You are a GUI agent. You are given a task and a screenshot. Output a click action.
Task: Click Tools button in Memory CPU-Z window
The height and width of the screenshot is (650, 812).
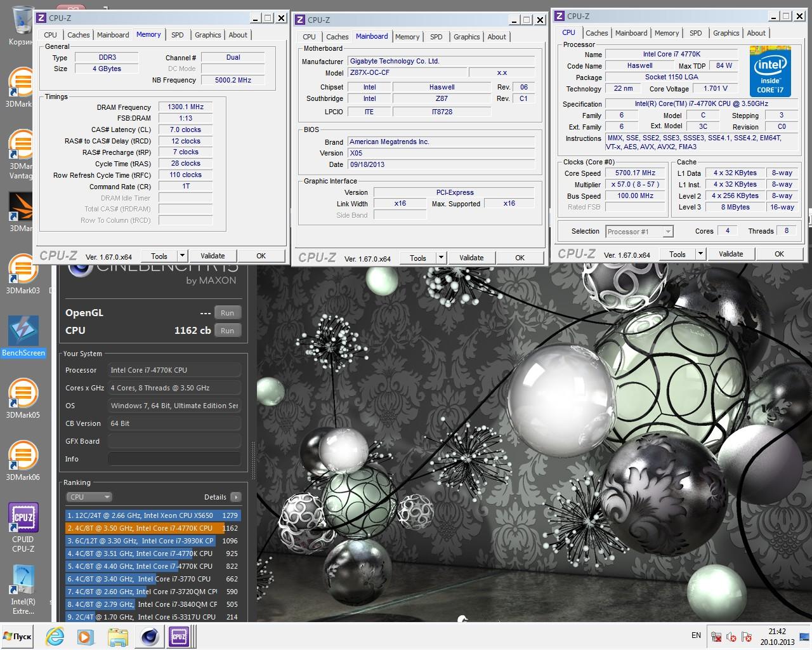[159, 256]
